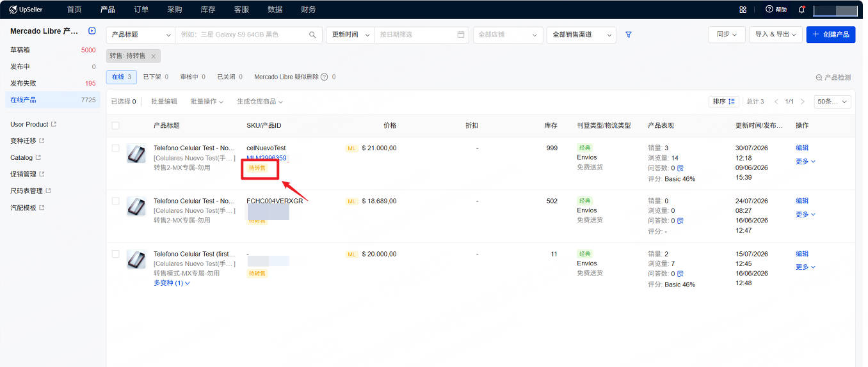Image resolution: width=868 pixels, height=367 pixels.
Task: Open 数据 in top navigation
Action: click(x=275, y=10)
